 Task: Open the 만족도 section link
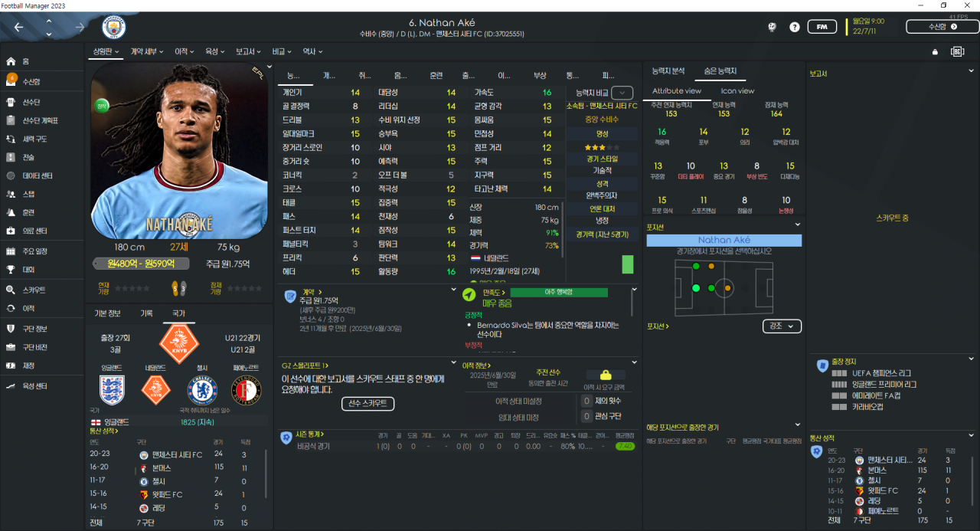[x=495, y=292]
